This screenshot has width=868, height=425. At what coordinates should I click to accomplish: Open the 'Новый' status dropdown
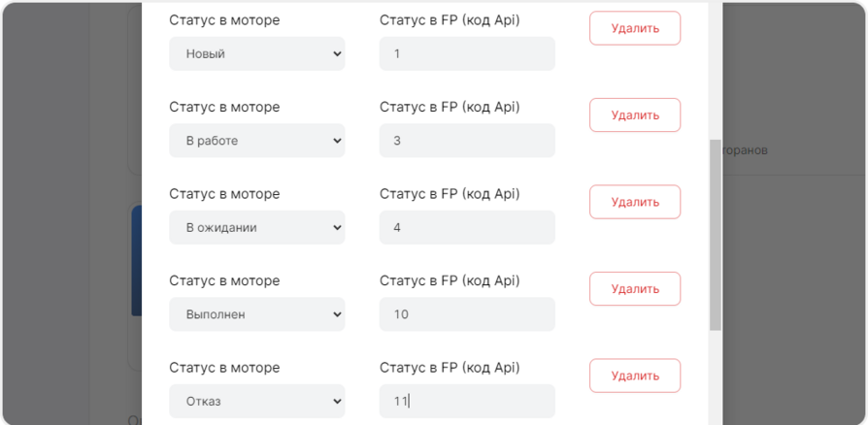tap(256, 53)
